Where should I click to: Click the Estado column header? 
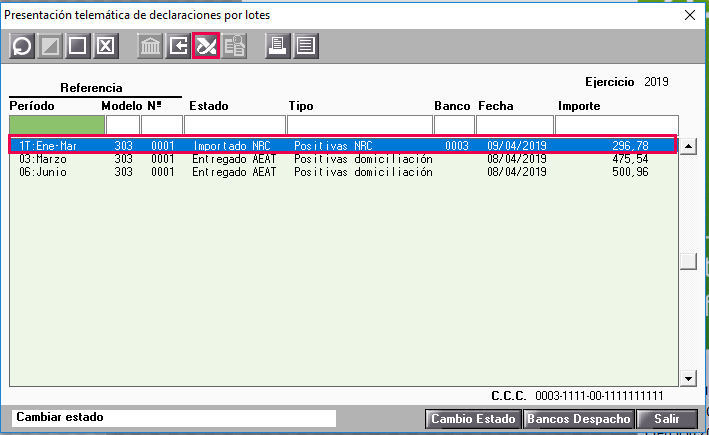209,106
